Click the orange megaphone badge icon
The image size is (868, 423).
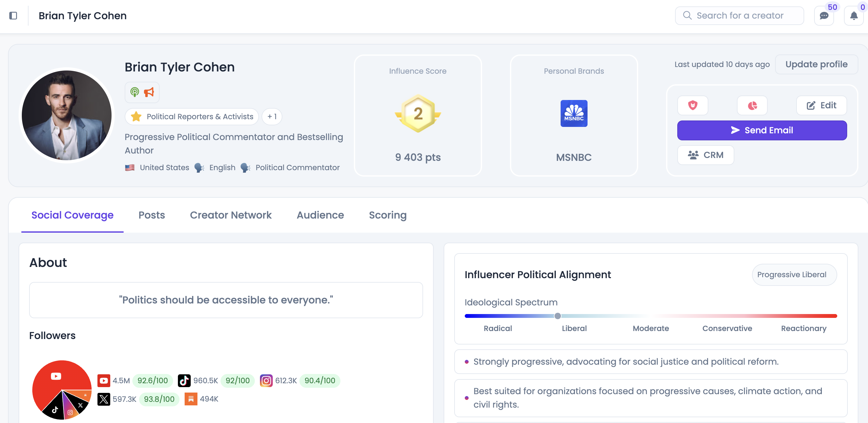149,92
